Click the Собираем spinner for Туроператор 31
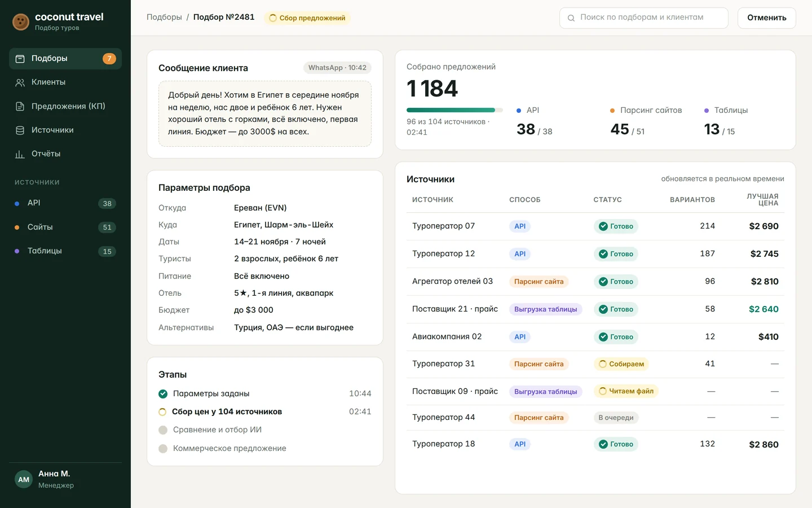This screenshot has height=508, width=812. coord(603,364)
